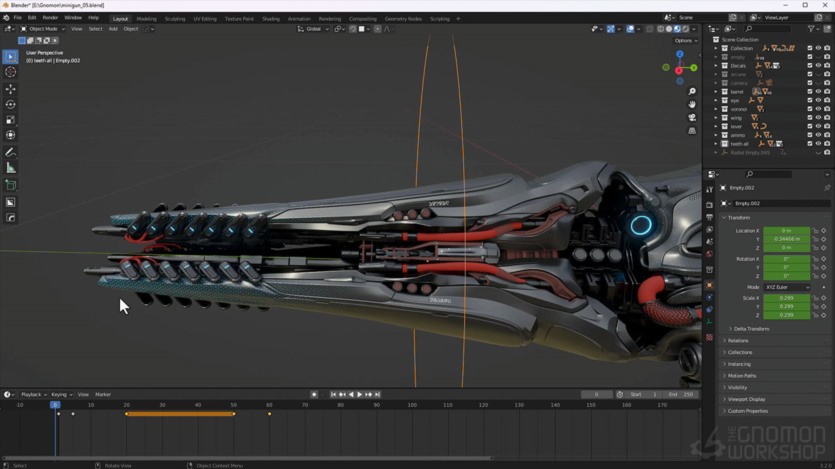The height and width of the screenshot is (469, 835).
Task: Open the File menu
Action: tap(18, 18)
